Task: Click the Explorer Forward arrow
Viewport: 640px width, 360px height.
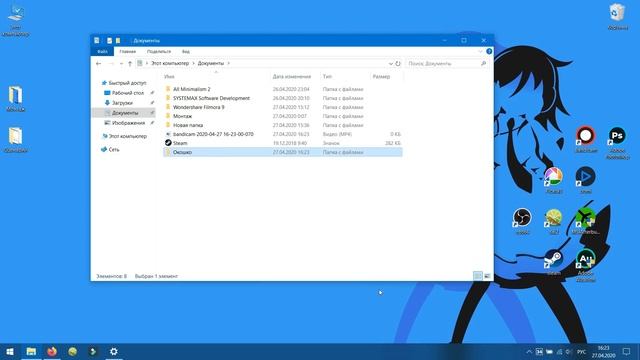Action: coord(111,64)
